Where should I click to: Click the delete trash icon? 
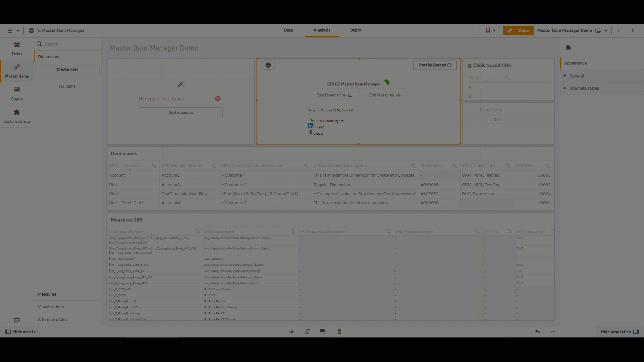(x=339, y=332)
